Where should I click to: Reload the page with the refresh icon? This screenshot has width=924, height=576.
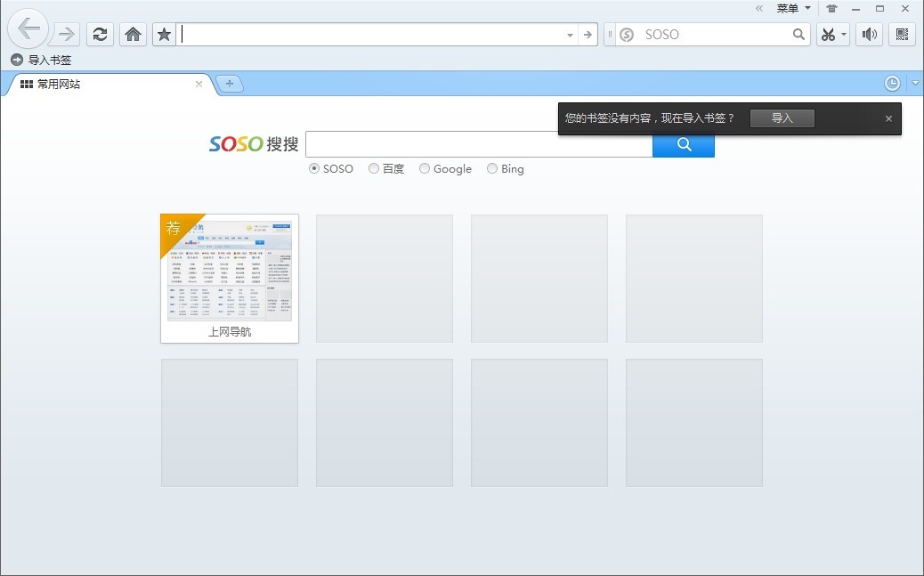click(101, 34)
